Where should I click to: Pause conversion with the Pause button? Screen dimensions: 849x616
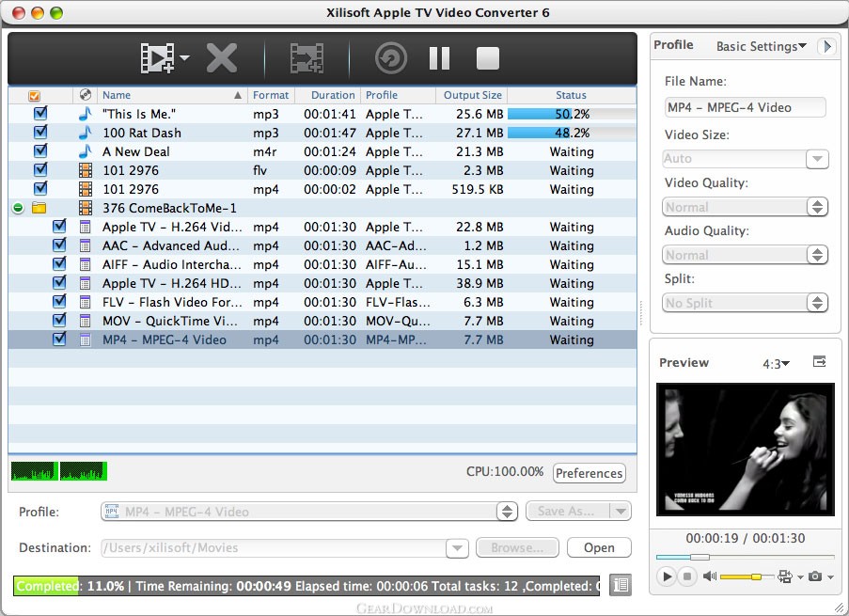pos(439,58)
